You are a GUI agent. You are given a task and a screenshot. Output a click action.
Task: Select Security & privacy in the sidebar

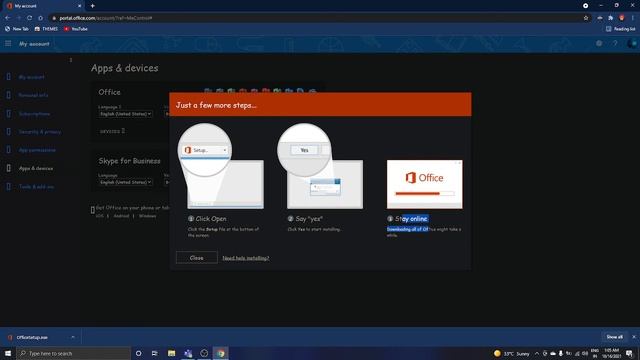tap(40, 132)
